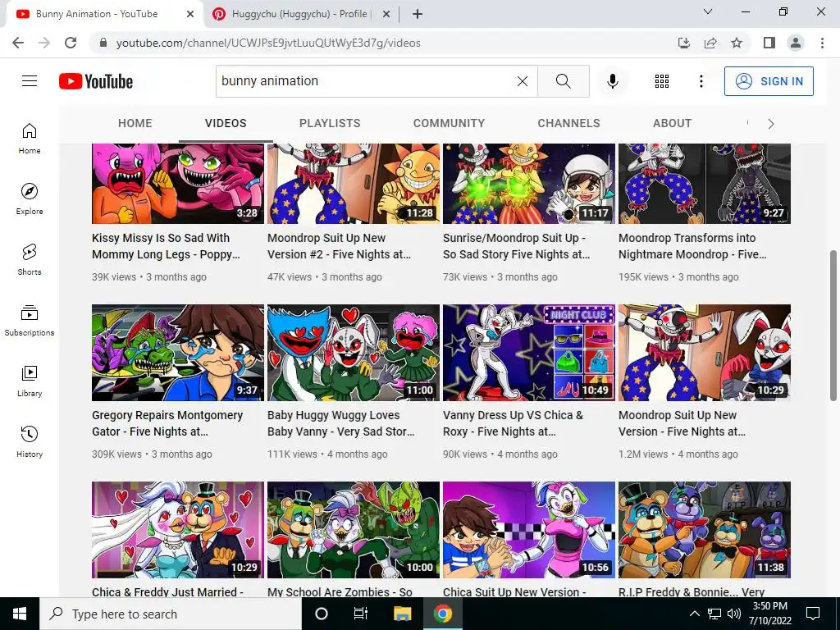This screenshot has height=630, width=840.
Task: Open the ABOUT tab
Action: (672, 123)
